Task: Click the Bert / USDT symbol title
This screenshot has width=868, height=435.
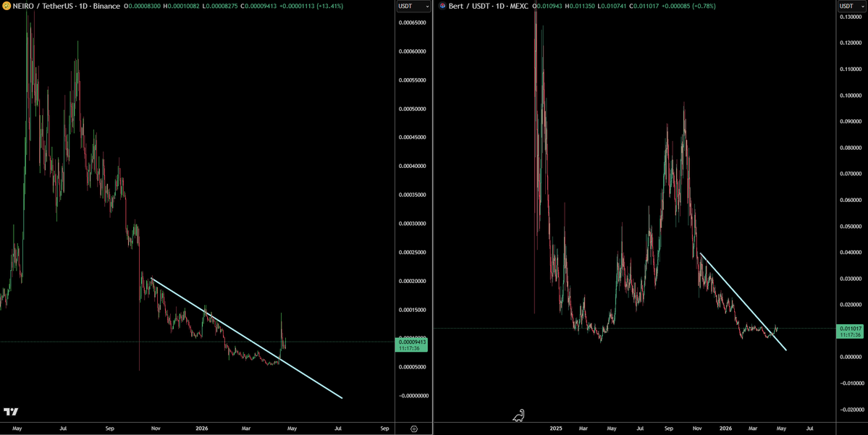Action: 469,6
